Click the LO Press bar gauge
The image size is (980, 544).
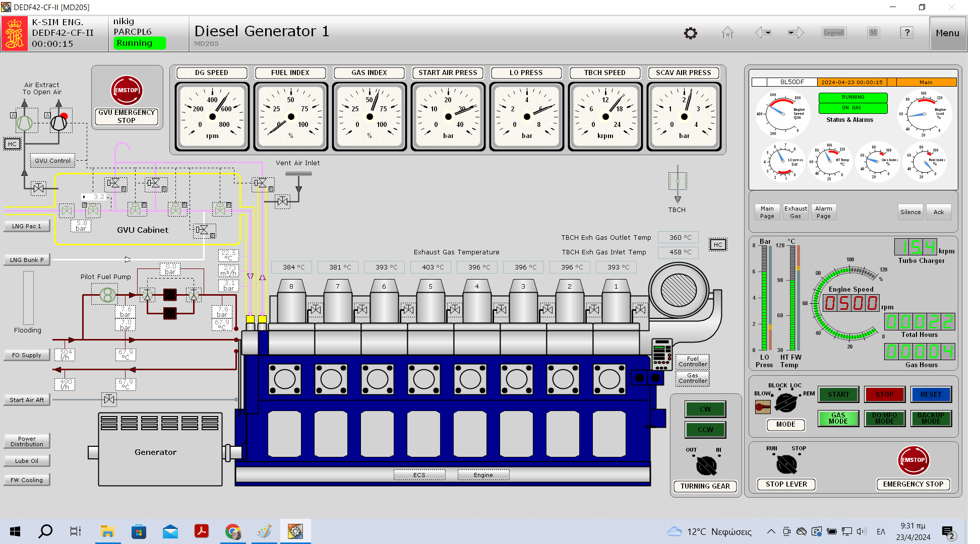[764, 297]
